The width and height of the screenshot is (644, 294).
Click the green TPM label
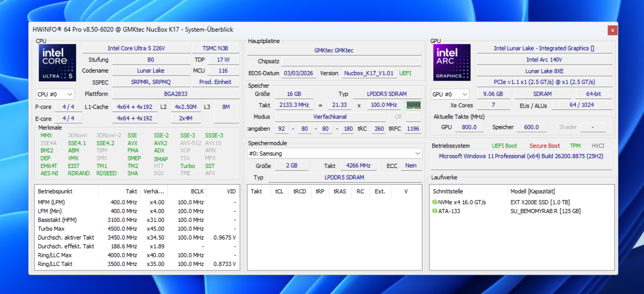point(575,145)
